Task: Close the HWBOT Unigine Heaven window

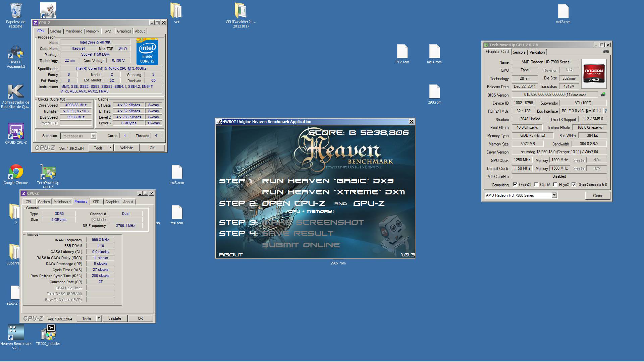Action: (x=411, y=122)
